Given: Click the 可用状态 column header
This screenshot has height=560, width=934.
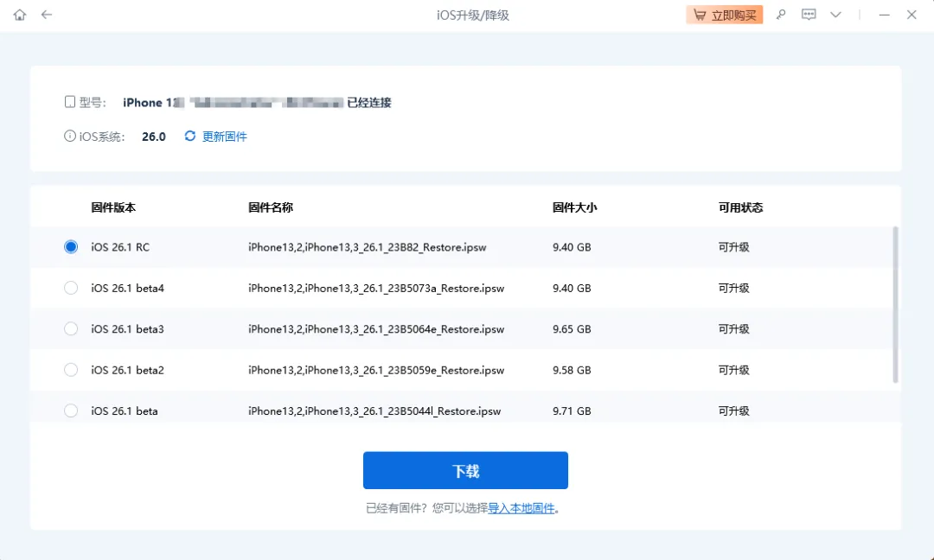Looking at the screenshot, I should click(x=740, y=207).
